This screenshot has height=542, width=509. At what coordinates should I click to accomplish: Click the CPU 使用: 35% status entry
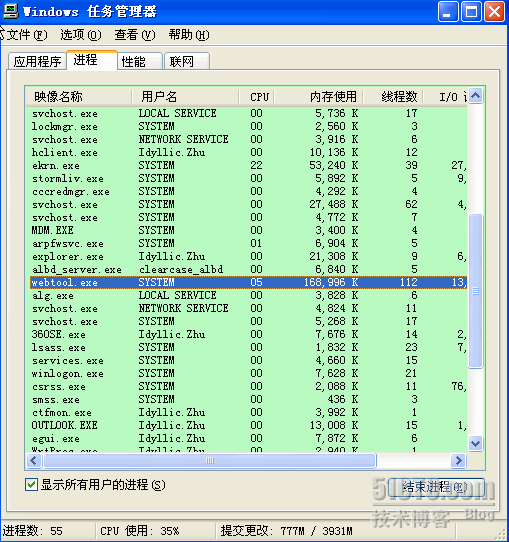(x=140, y=531)
